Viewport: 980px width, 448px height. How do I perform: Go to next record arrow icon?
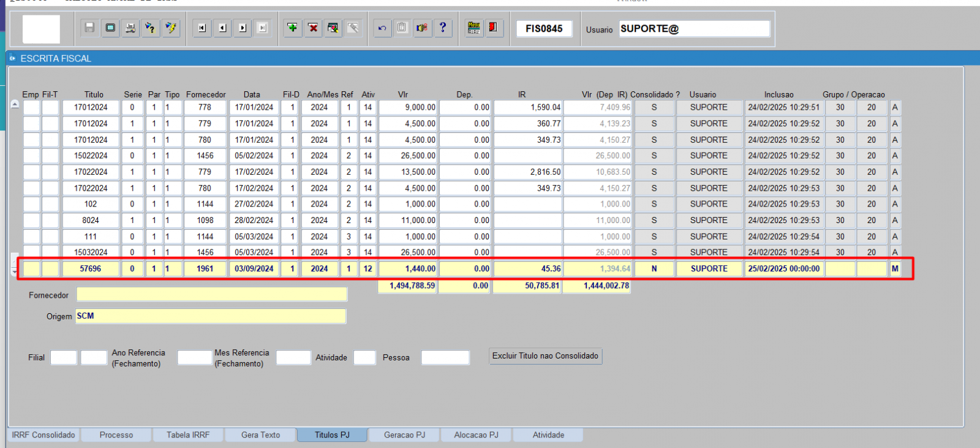pyautogui.click(x=243, y=28)
